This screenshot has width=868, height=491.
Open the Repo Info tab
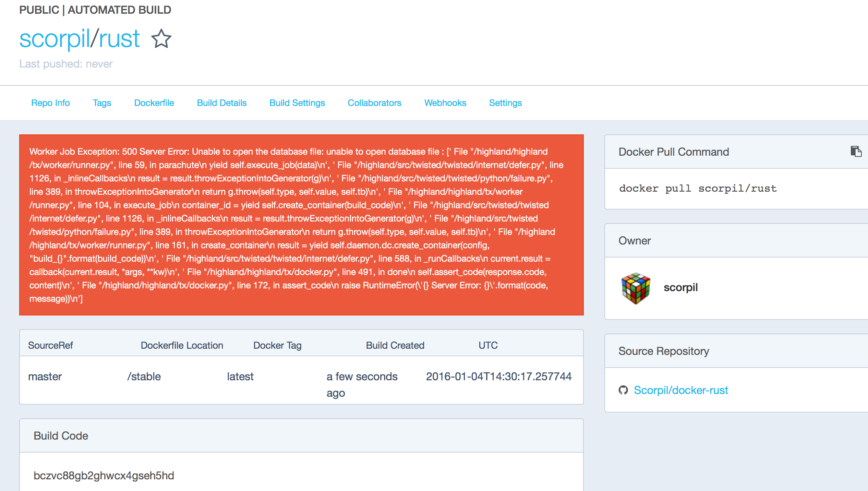[x=50, y=103]
